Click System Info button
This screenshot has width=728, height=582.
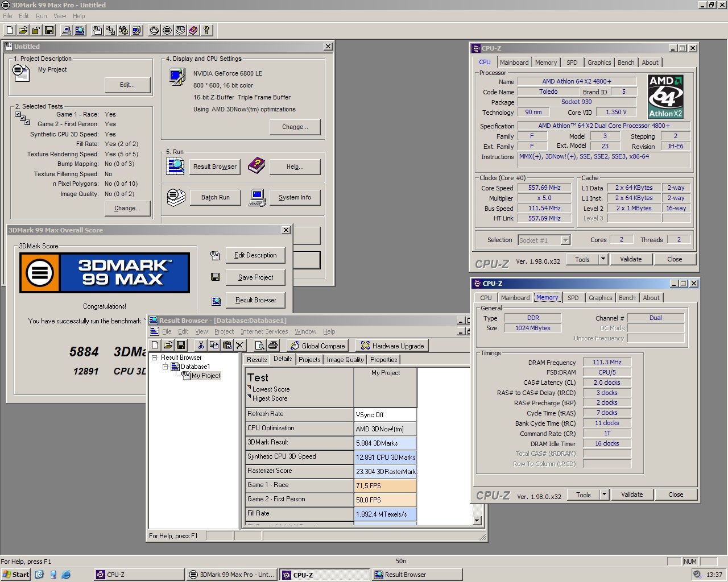point(295,197)
